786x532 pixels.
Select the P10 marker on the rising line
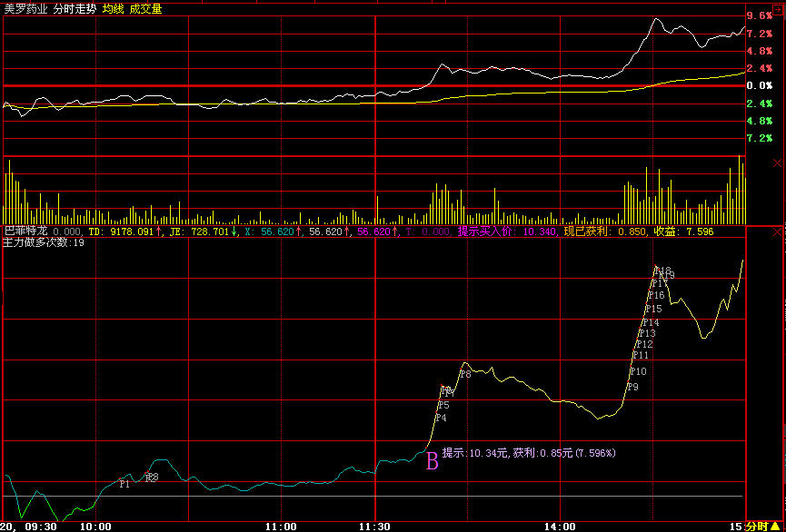pos(638,371)
